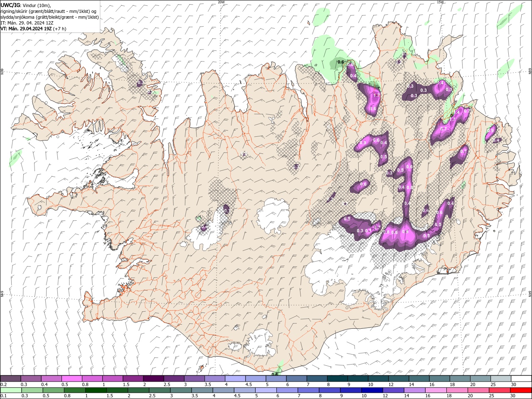532x399 pixels.
Task: Click the 20W longitude label
Action: [221, 2]
